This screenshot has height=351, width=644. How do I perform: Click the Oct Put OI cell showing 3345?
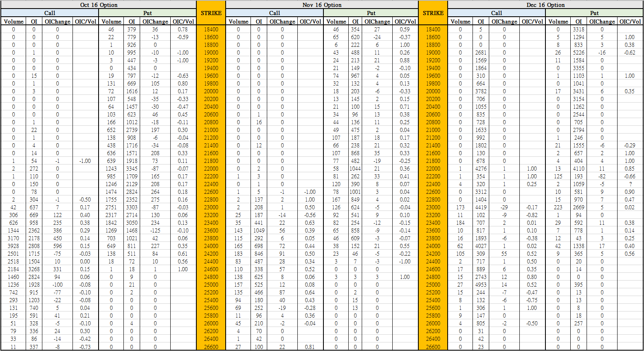click(132, 169)
